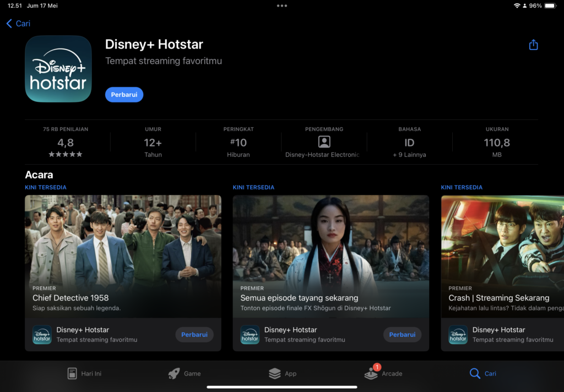Switch to the Game tab

tap(185, 373)
